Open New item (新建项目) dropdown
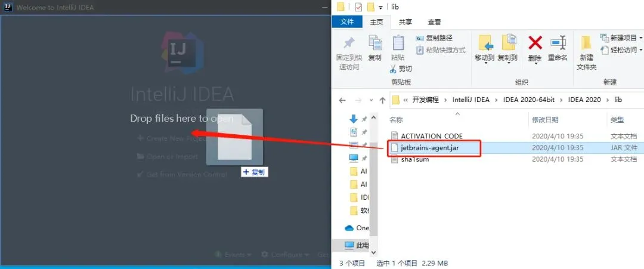 [x=621, y=38]
